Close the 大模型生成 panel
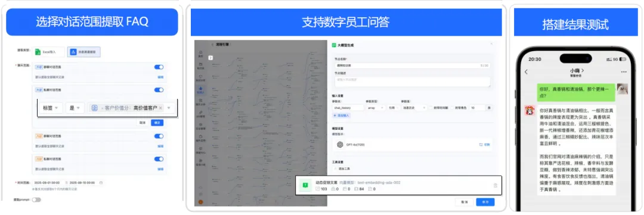 [x=491, y=43]
